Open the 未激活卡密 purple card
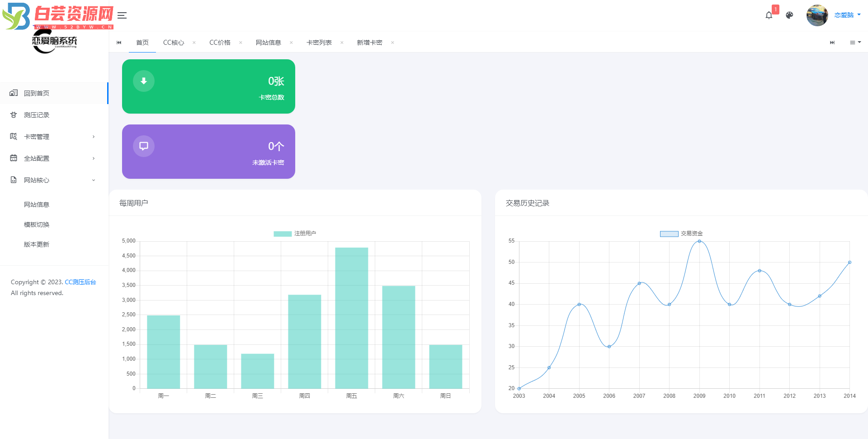This screenshot has width=868, height=439. coord(208,152)
